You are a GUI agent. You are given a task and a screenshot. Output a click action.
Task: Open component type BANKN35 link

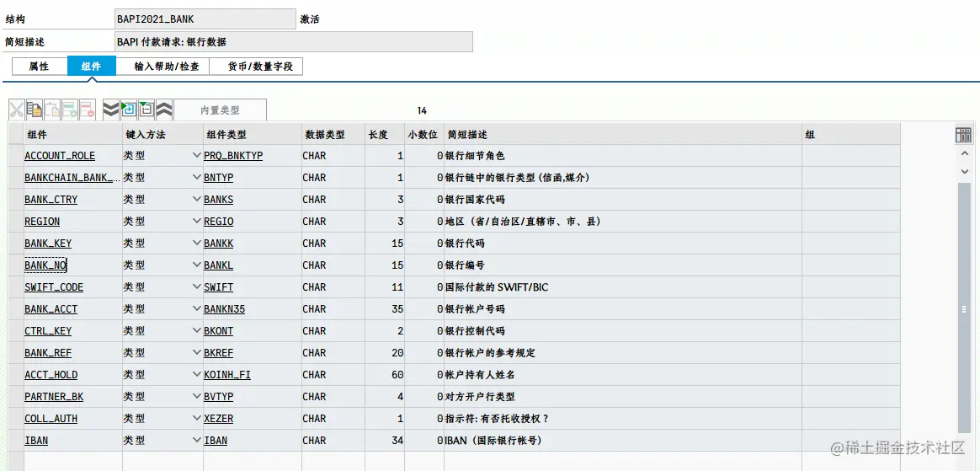point(224,309)
